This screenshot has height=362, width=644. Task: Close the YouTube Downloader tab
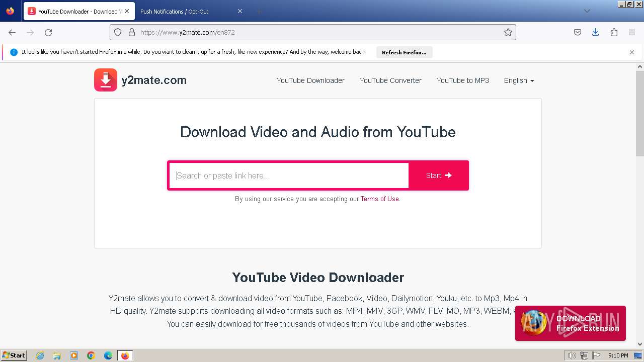(x=127, y=11)
